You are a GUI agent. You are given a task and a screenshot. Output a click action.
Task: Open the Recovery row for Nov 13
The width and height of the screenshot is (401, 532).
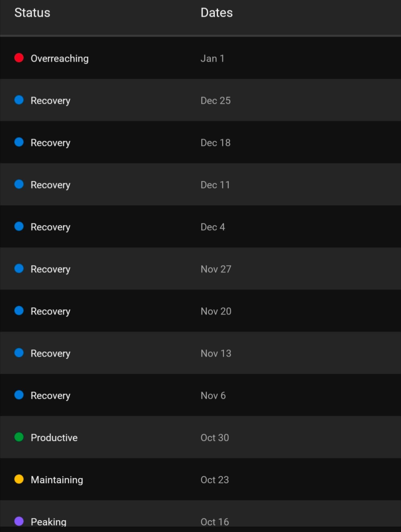pyautogui.click(x=50, y=354)
